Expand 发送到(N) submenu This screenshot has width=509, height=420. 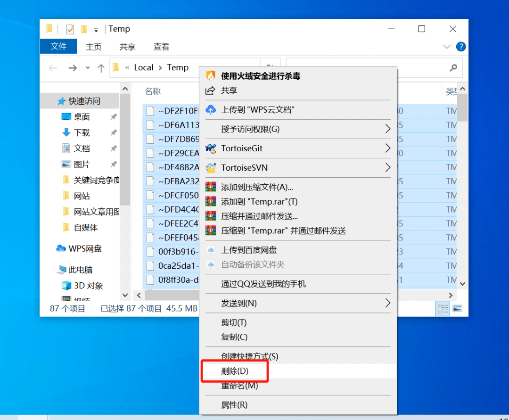(x=387, y=303)
